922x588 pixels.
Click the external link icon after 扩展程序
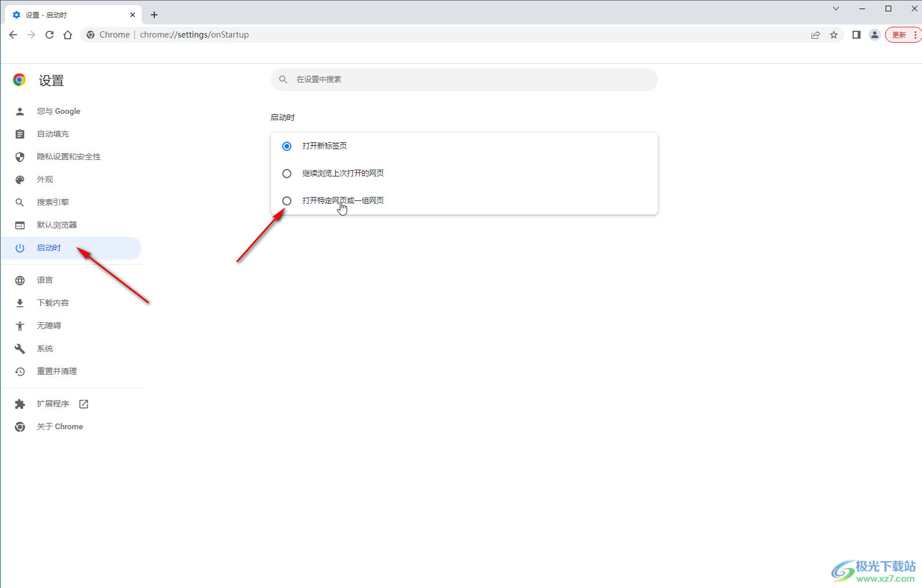84,404
